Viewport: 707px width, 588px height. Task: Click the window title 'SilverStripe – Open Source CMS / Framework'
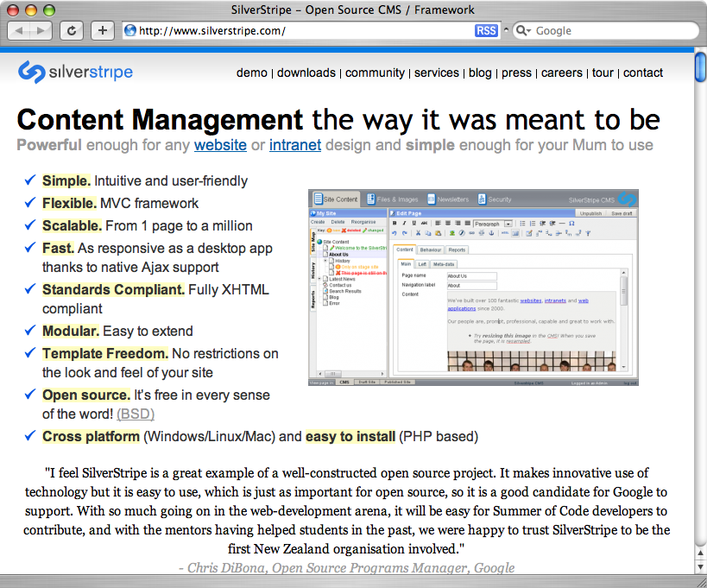[352, 9]
